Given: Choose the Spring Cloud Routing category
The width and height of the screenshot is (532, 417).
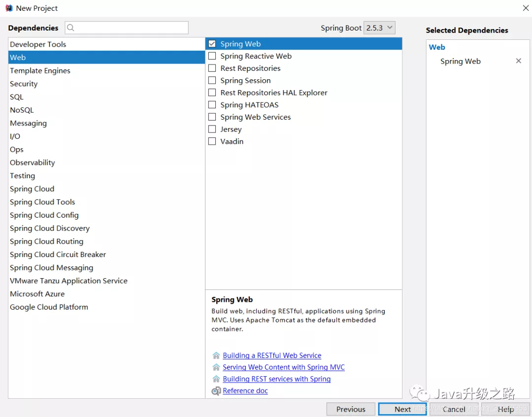Looking at the screenshot, I should pyautogui.click(x=106, y=241).
